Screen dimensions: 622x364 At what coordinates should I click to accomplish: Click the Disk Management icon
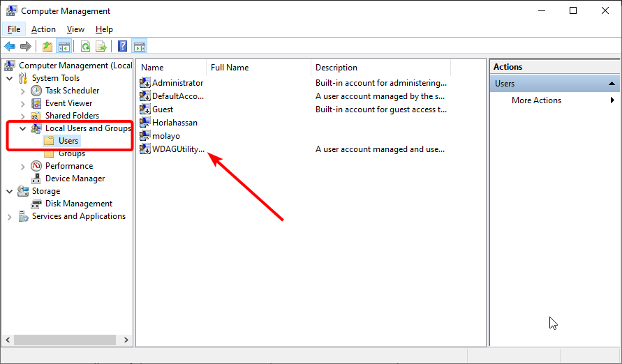pos(36,204)
